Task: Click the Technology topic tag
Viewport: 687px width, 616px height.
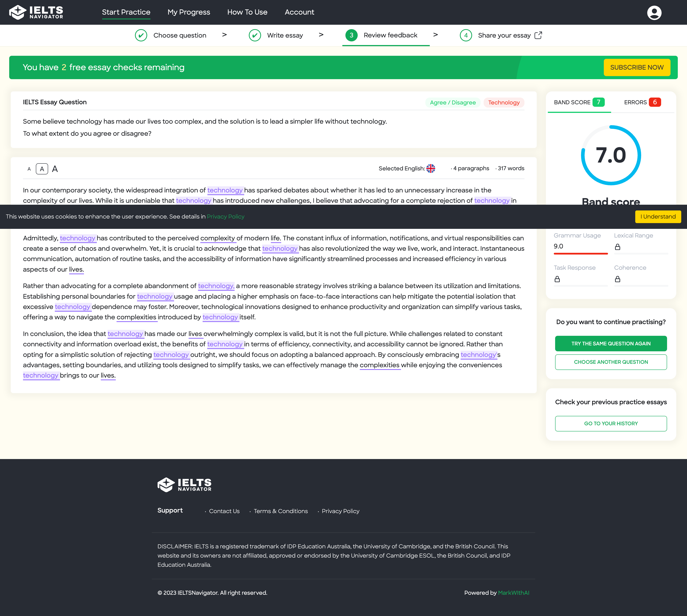Action: point(504,103)
